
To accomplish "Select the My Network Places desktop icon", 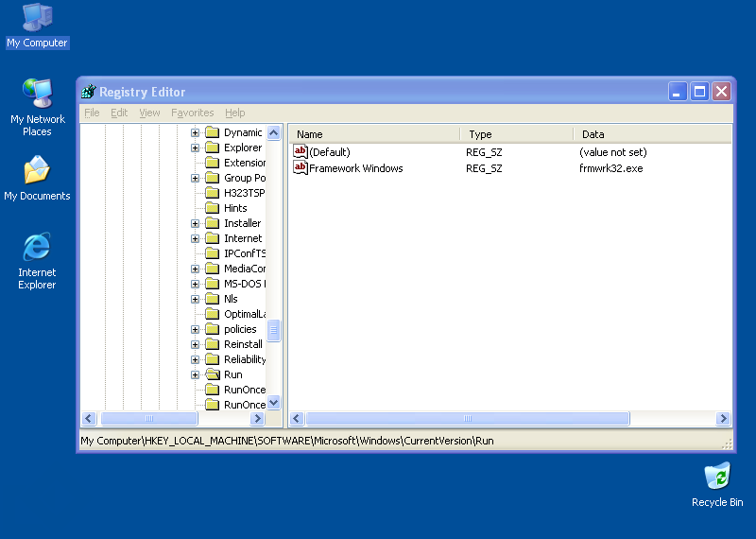I will point(37,94).
